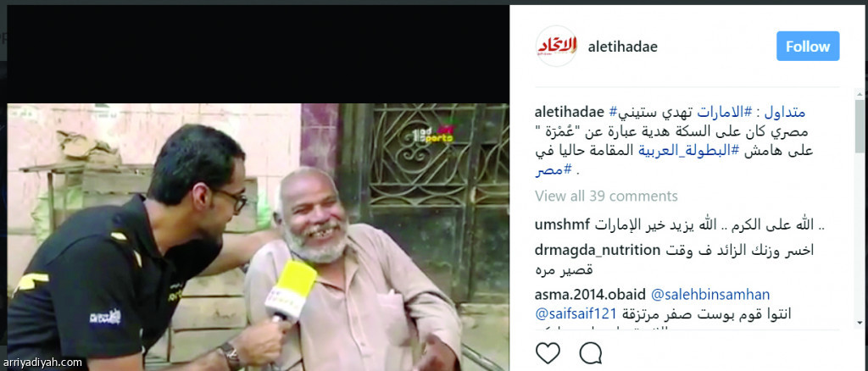Expand View all 39 comments
The image size is (868, 371).
[606, 196]
